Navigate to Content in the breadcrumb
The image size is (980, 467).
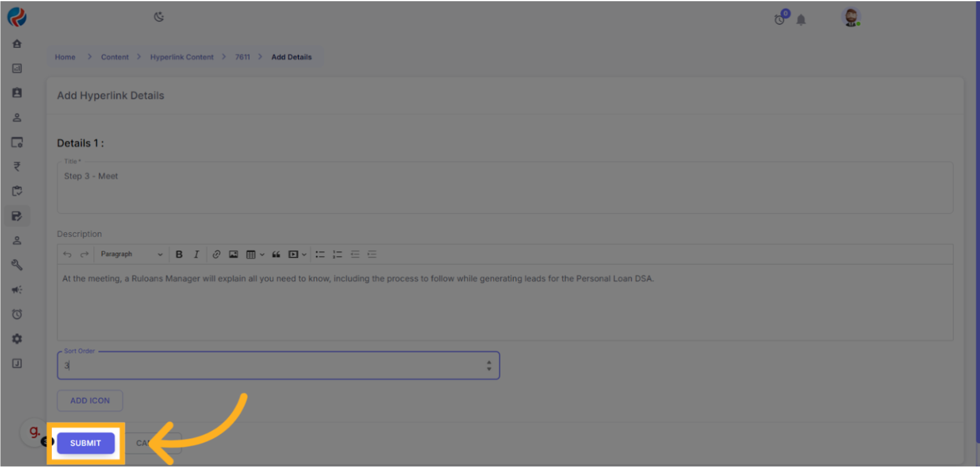[115, 57]
